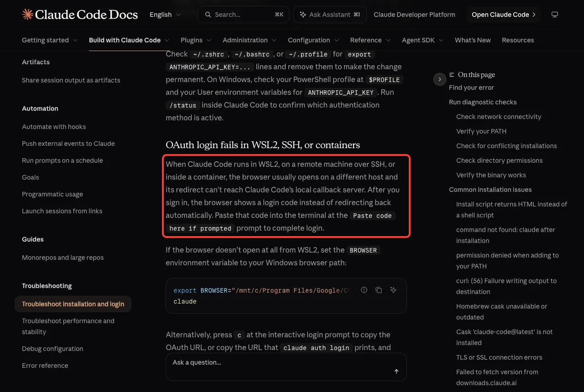
Task: Open Debug configuration page
Action: coord(52,349)
